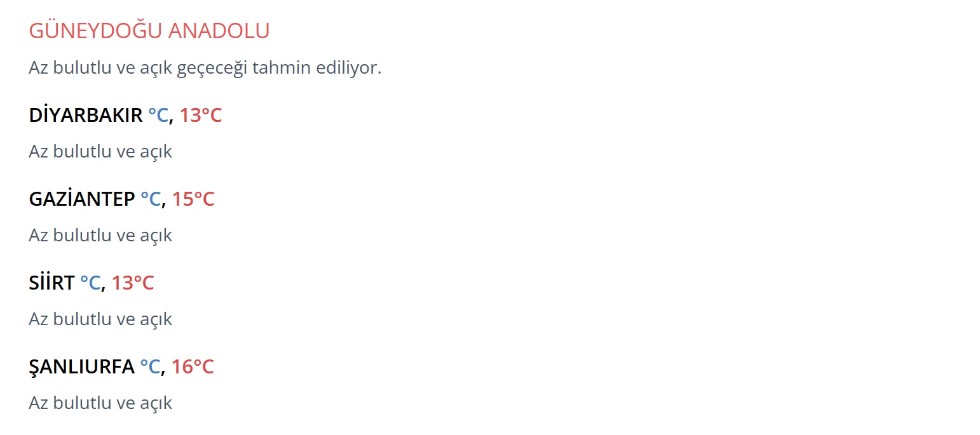Click the red 16°C temperature

coord(193,367)
